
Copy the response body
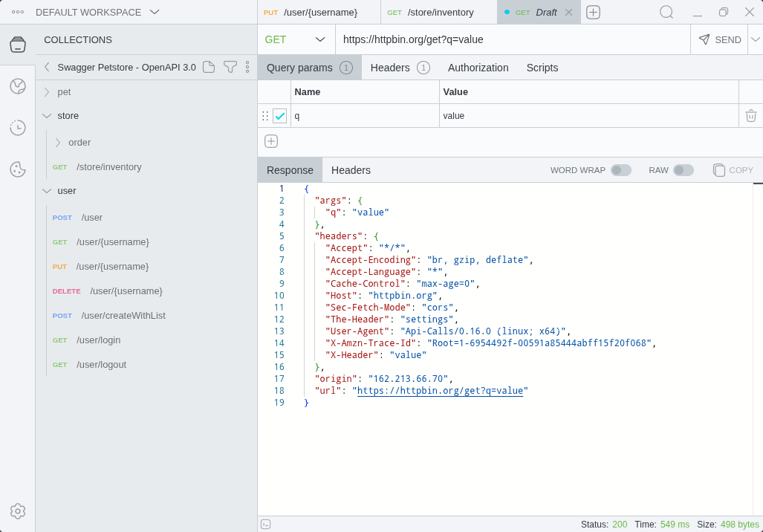coord(733,170)
